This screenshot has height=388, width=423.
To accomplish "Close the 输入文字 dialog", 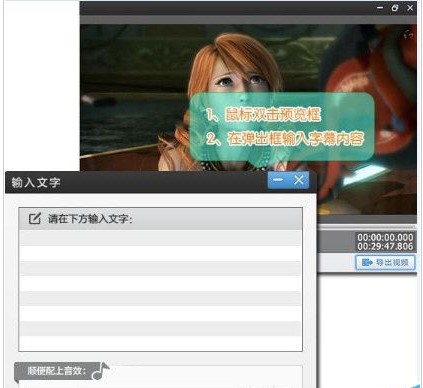I will (x=299, y=180).
